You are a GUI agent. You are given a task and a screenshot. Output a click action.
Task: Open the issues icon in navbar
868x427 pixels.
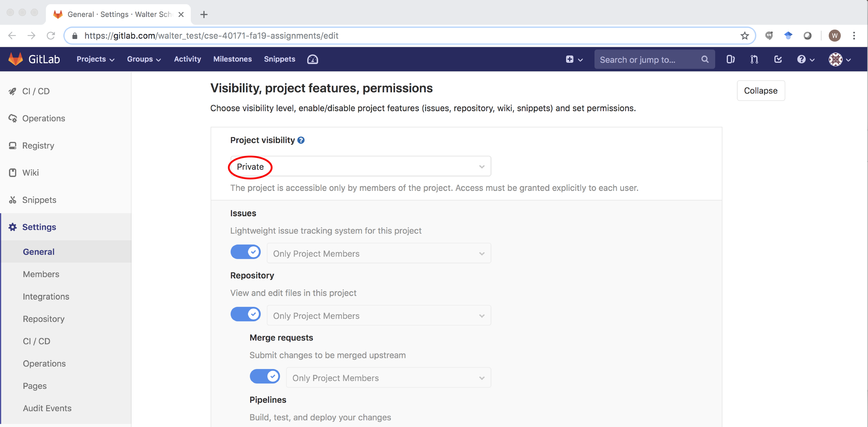tap(730, 59)
